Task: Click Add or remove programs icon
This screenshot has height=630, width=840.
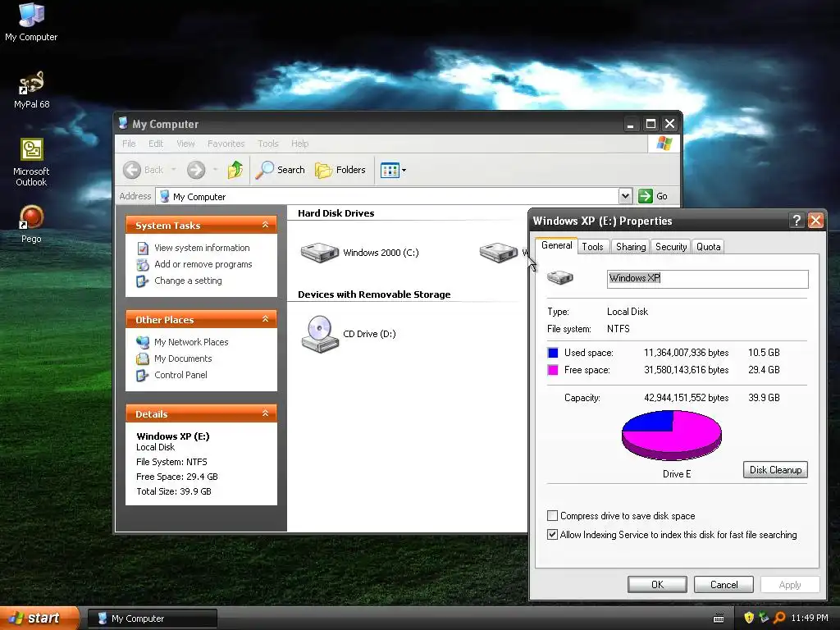Action: click(x=143, y=265)
